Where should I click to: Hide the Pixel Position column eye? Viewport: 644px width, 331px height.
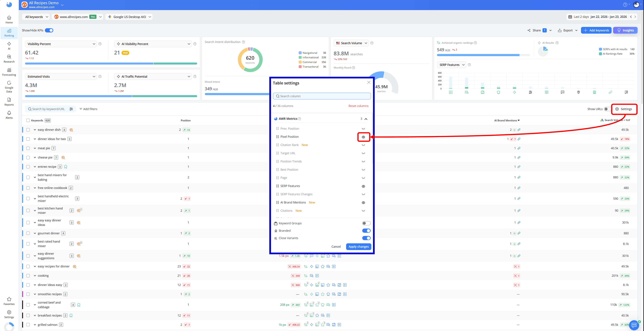point(363,137)
